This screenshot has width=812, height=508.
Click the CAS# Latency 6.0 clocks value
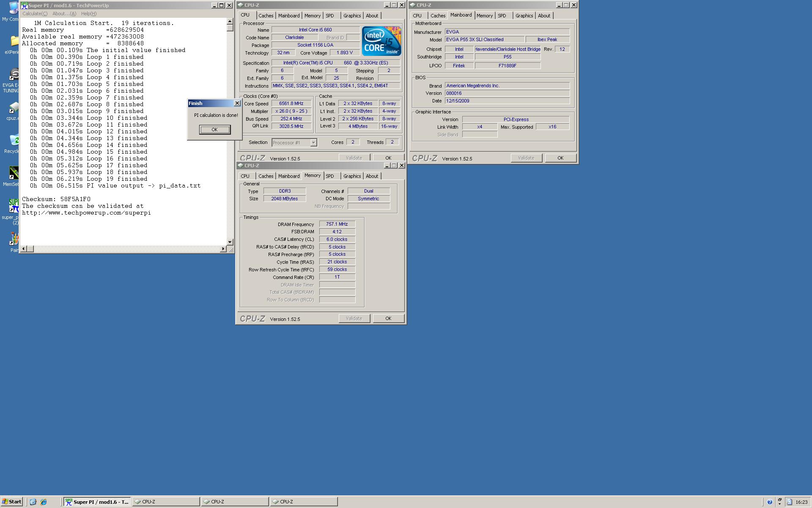(x=337, y=239)
